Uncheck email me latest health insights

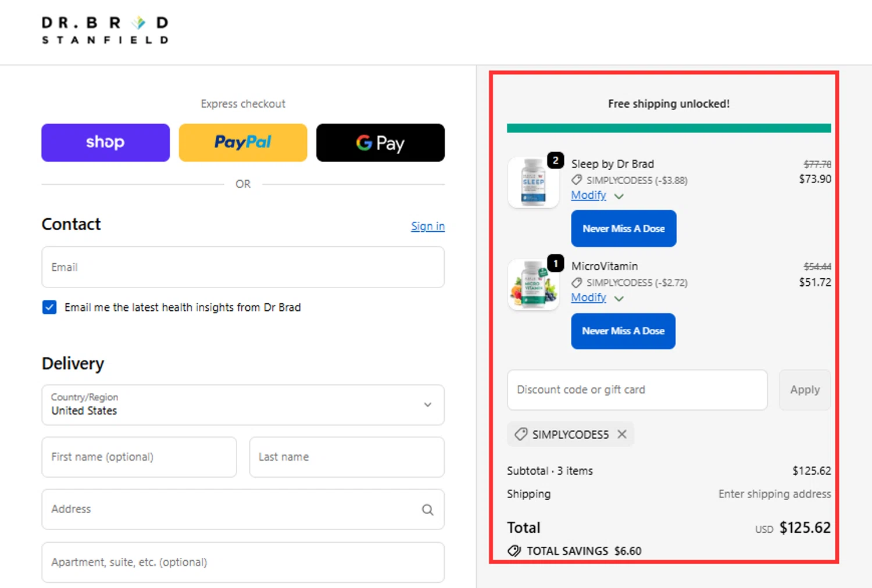tap(49, 307)
